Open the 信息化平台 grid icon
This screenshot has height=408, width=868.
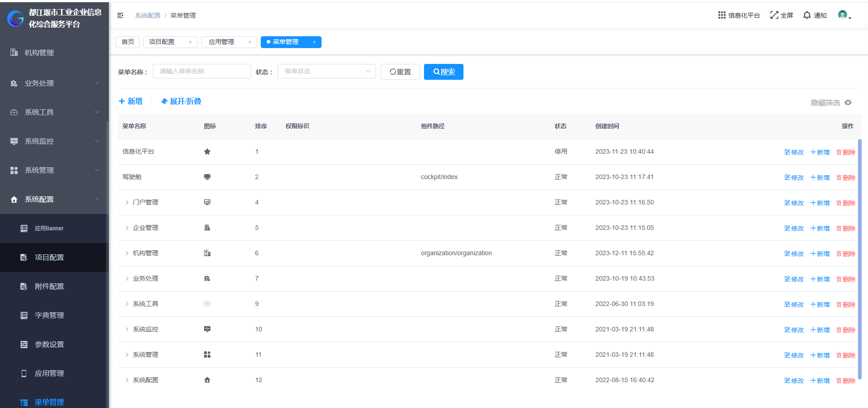722,15
